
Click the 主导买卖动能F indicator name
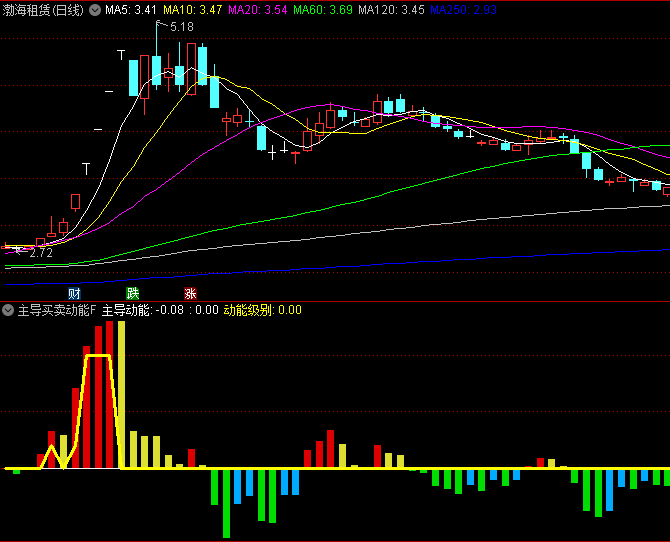(56, 310)
